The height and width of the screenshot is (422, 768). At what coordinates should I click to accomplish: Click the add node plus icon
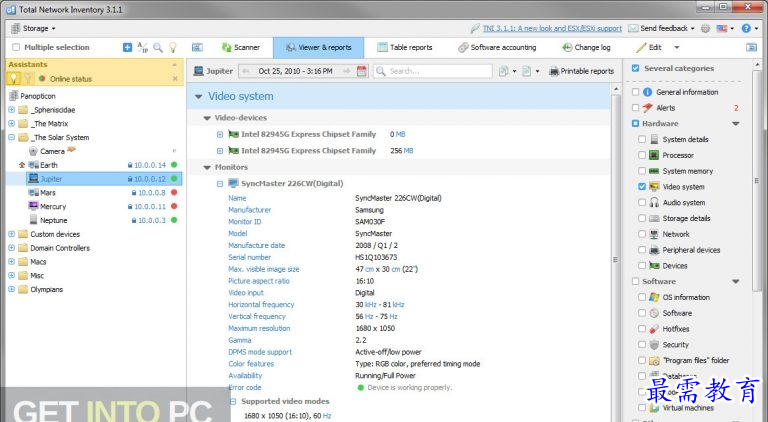click(127, 47)
